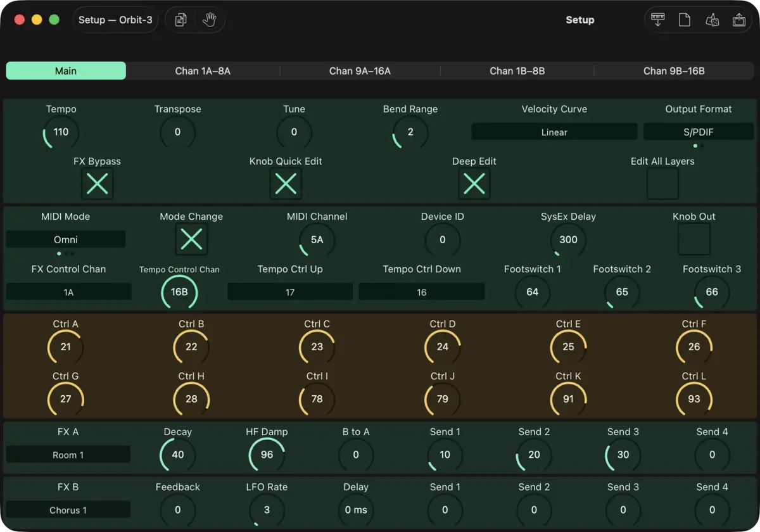Open the MIDI Mode Omni dropdown
The image size is (760, 532).
[x=66, y=239]
